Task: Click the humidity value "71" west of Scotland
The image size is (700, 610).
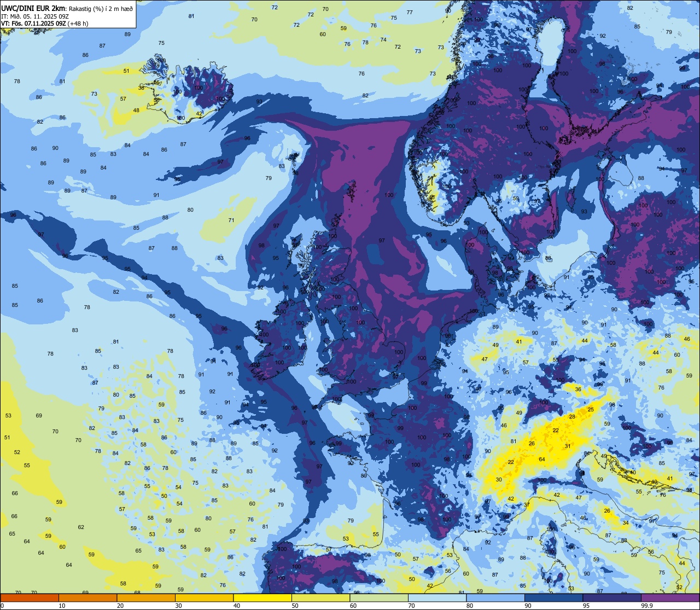Action: pyautogui.click(x=231, y=220)
